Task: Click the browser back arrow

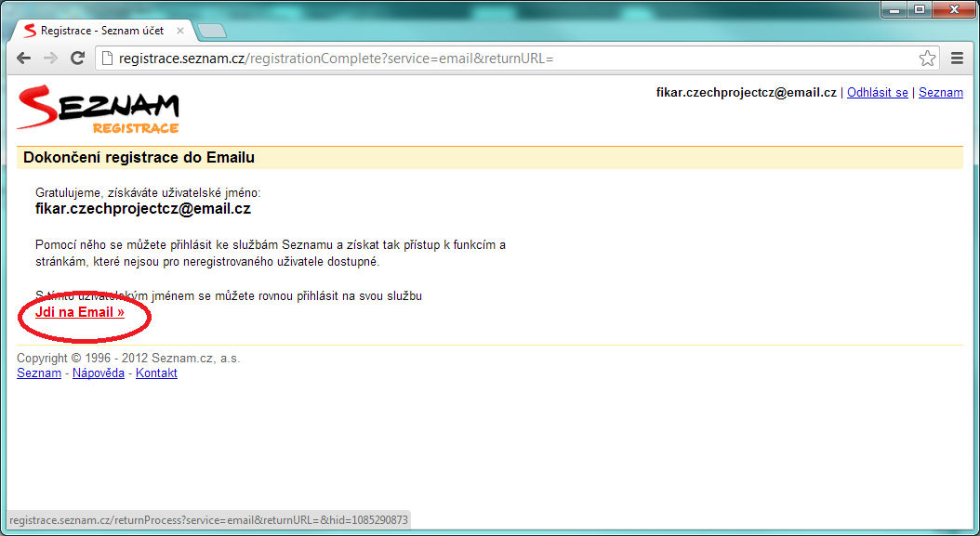Action: [x=24, y=59]
